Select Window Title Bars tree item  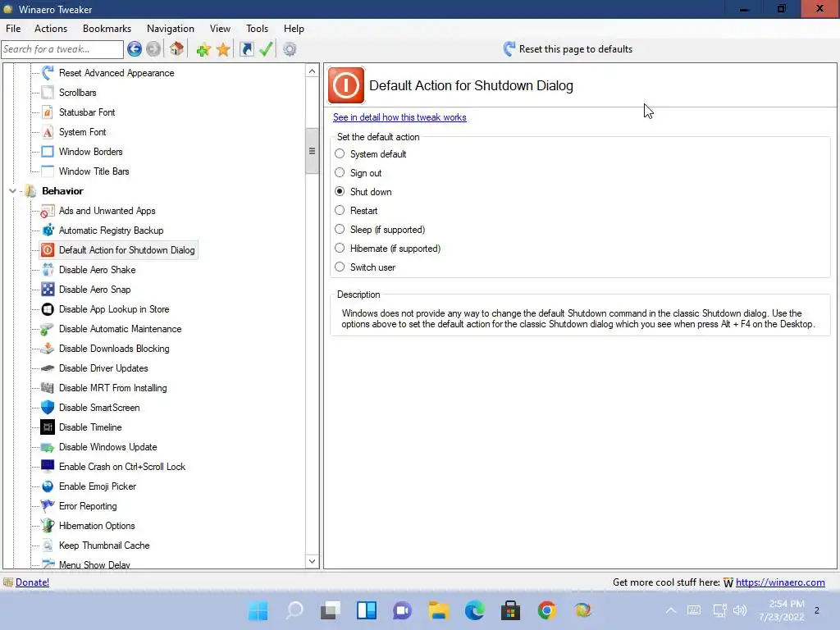(94, 171)
